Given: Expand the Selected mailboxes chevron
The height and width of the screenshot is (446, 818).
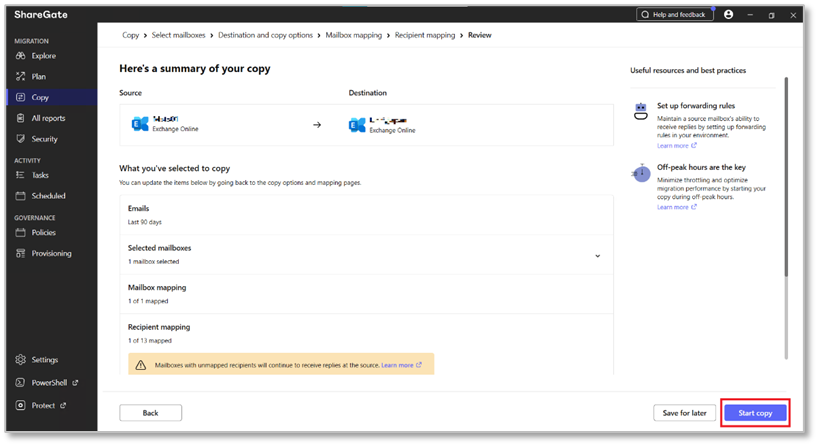Looking at the screenshot, I should click(x=598, y=256).
